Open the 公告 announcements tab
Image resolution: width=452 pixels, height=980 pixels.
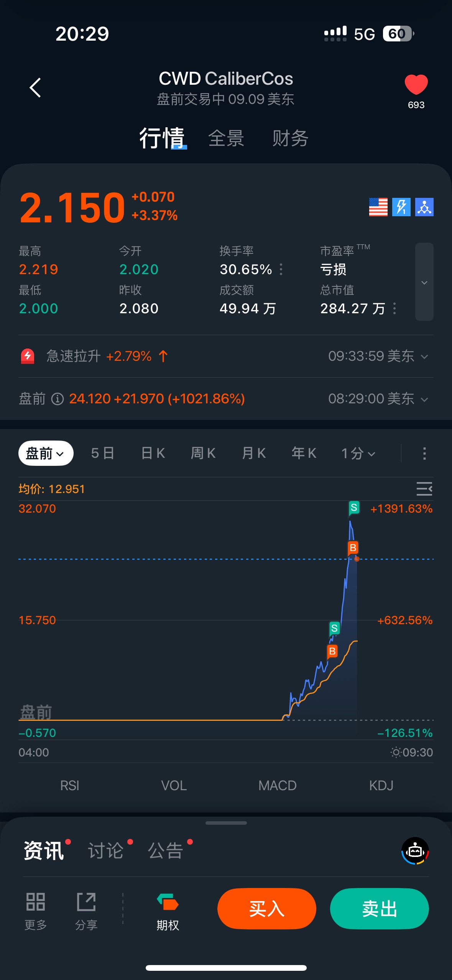coord(166,851)
